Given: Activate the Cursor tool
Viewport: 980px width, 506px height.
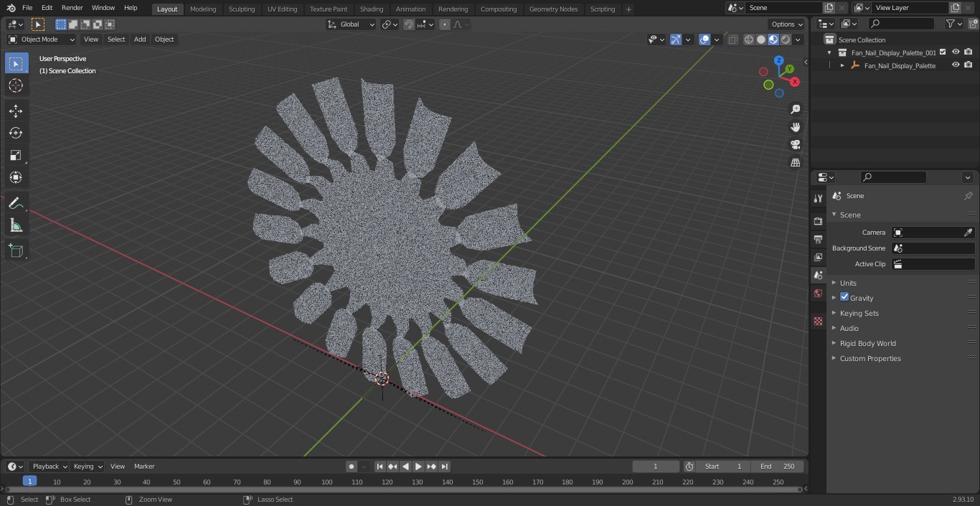Looking at the screenshot, I should pyautogui.click(x=16, y=85).
